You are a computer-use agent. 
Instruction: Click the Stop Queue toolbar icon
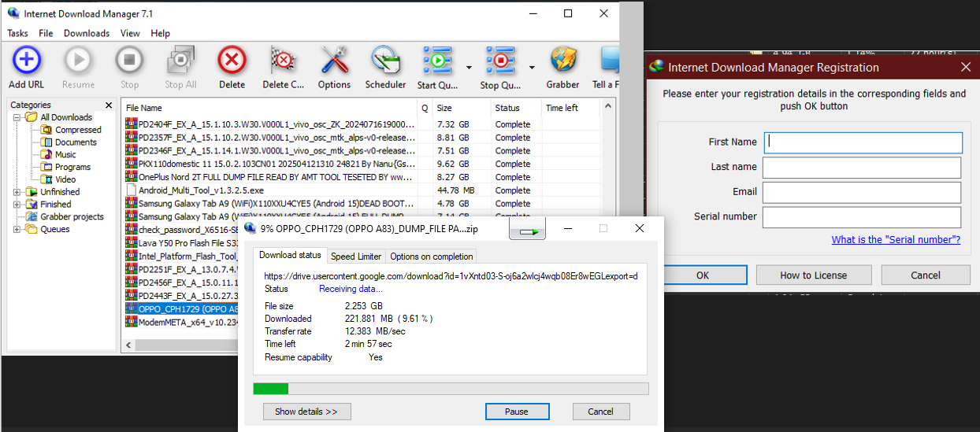click(500, 60)
